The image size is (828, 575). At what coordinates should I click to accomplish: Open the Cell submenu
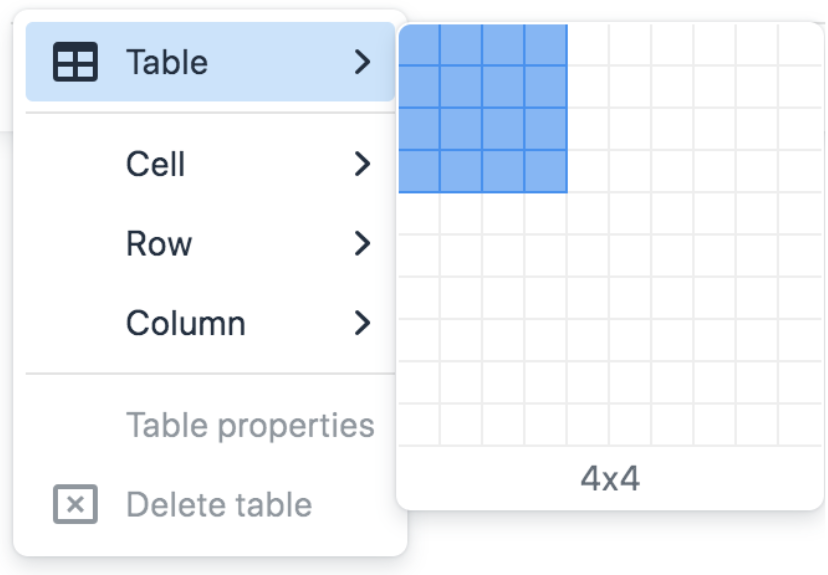156,164
